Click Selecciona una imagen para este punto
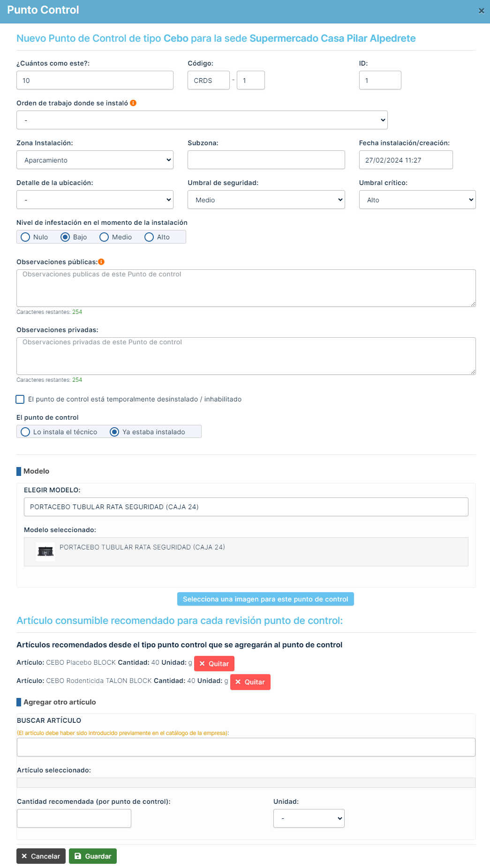The image size is (490, 868). click(265, 599)
